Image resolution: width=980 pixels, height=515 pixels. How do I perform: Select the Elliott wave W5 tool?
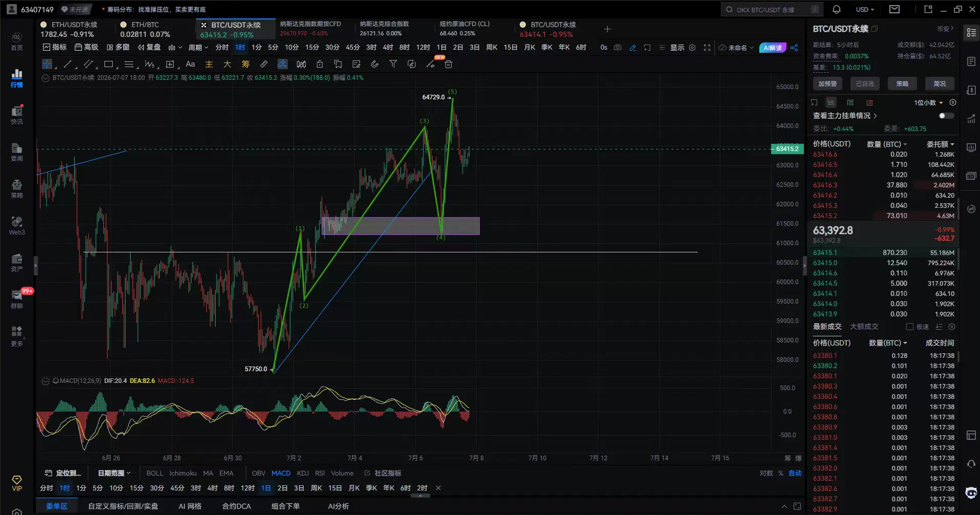tap(149, 64)
